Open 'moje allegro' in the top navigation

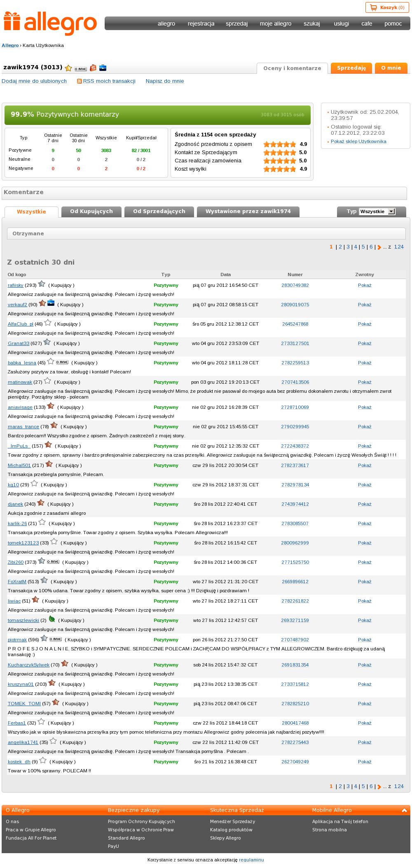[x=276, y=23]
